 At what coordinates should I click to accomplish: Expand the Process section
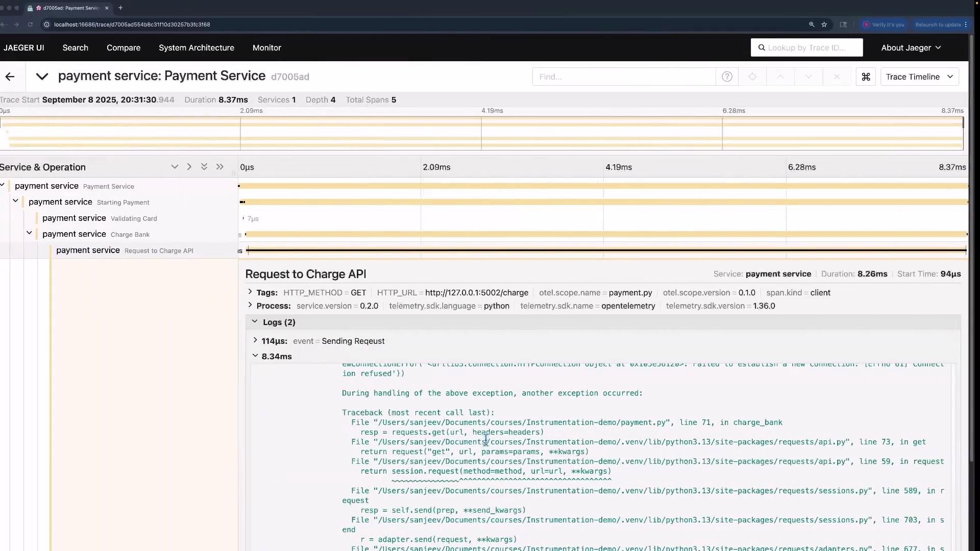[250, 305]
